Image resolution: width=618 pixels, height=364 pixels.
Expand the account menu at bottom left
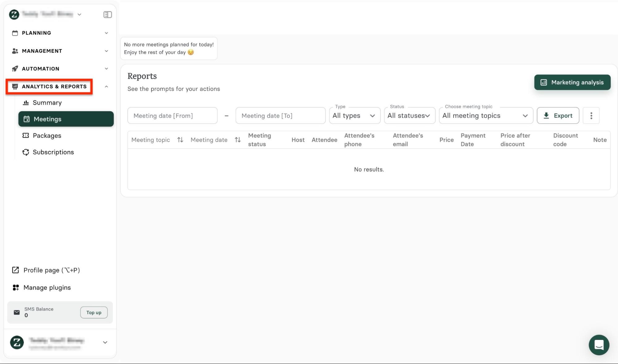pos(105,342)
